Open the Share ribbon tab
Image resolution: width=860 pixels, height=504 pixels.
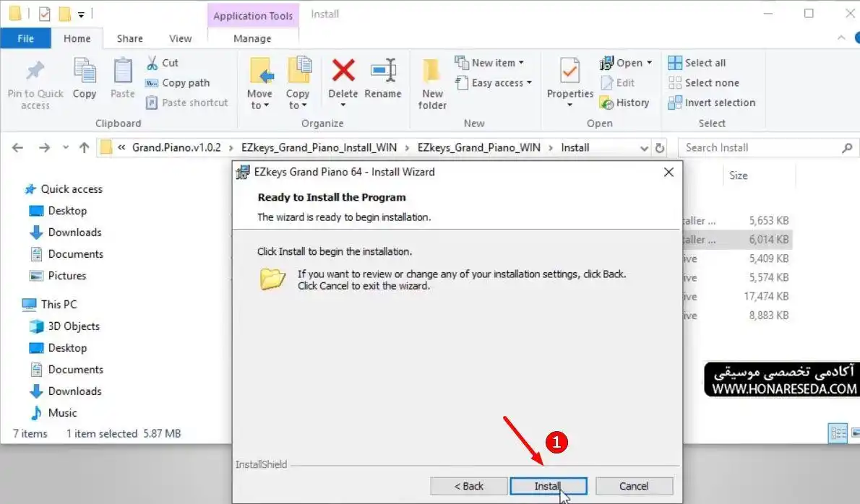click(x=130, y=38)
